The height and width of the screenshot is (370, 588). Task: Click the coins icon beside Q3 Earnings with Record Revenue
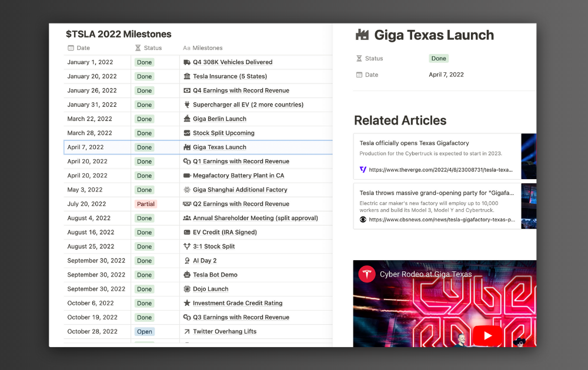[x=187, y=317]
